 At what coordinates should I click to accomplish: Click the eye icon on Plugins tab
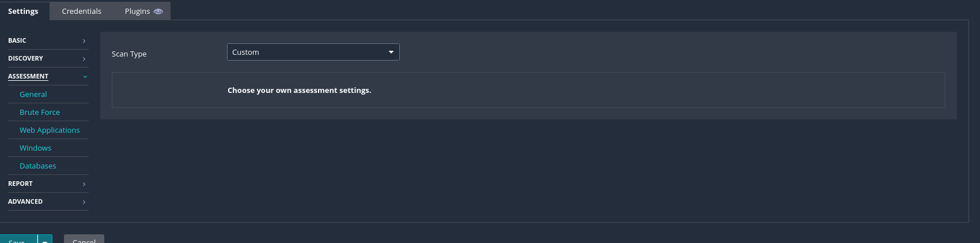pyautogui.click(x=158, y=12)
